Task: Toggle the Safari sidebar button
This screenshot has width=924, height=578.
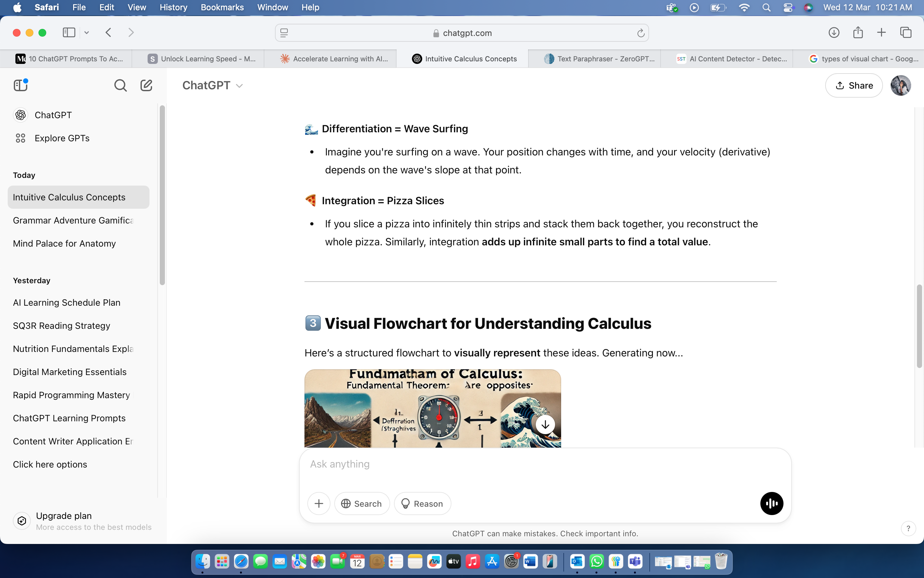Action: [x=69, y=32]
